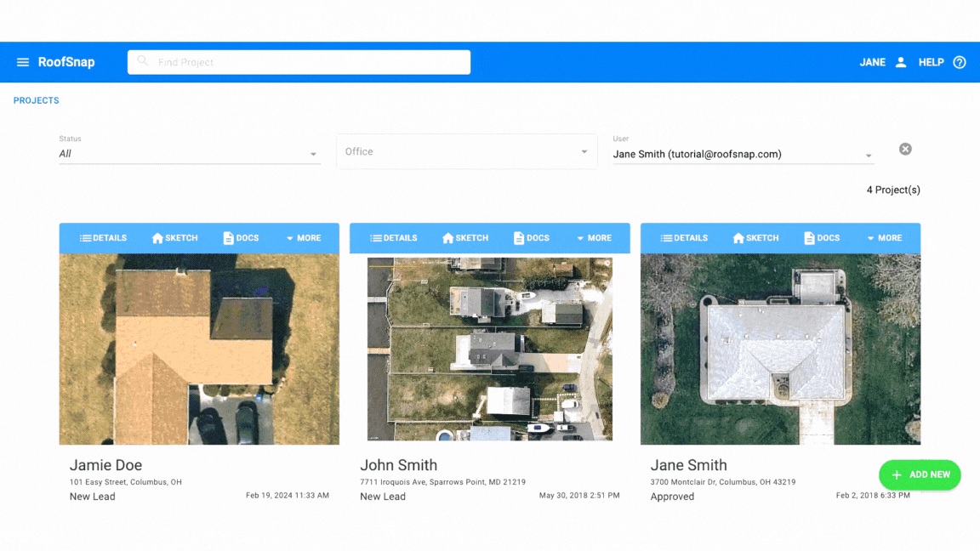Select the Jane Smith project name
Screen dimensions: 980x551
[x=689, y=465]
